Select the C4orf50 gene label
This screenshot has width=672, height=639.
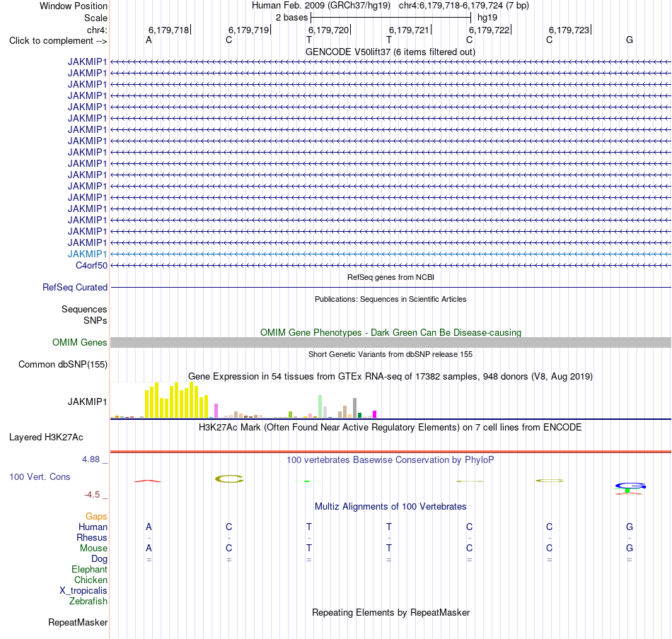tap(91, 266)
